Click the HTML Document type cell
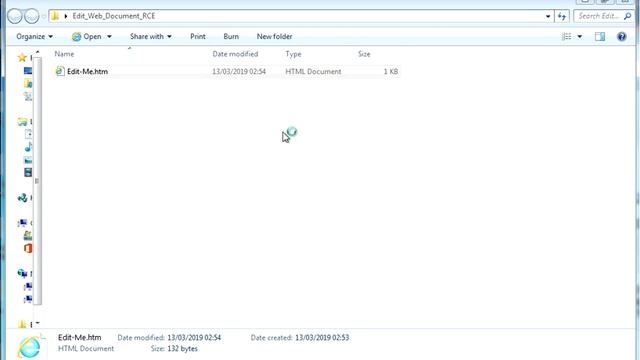The image size is (640, 360). [313, 71]
